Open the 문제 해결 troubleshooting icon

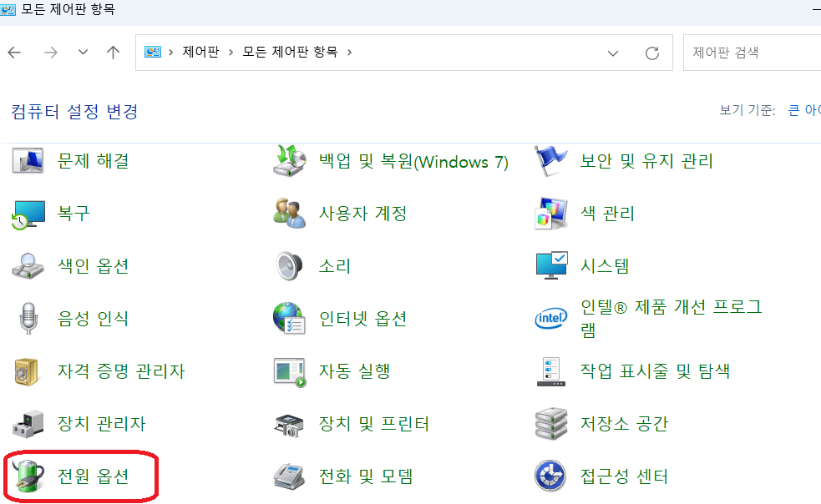(28, 161)
